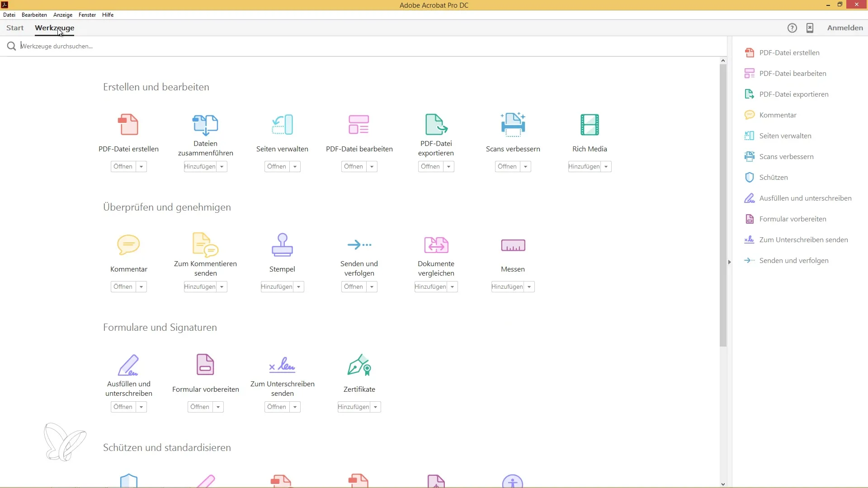
Task: Select the Zertifikate icon
Action: pyautogui.click(x=359, y=365)
